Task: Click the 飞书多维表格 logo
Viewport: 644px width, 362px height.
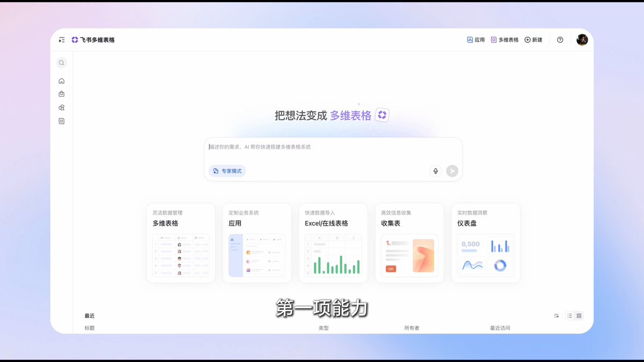Action: tap(93, 40)
